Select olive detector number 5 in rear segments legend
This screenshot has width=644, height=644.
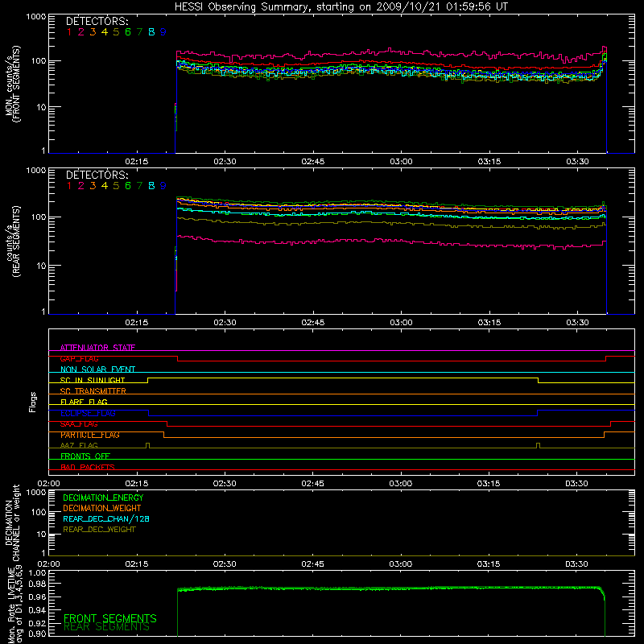point(116,186)
